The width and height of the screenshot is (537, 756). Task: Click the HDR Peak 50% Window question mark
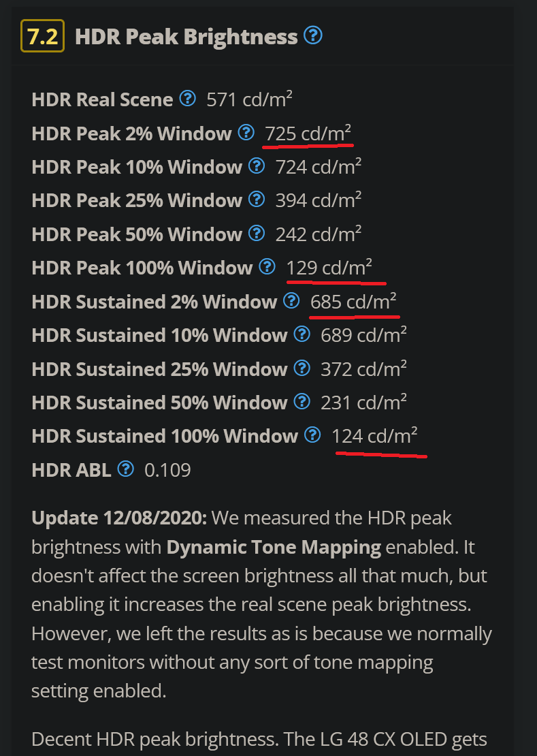coord(257,232)
